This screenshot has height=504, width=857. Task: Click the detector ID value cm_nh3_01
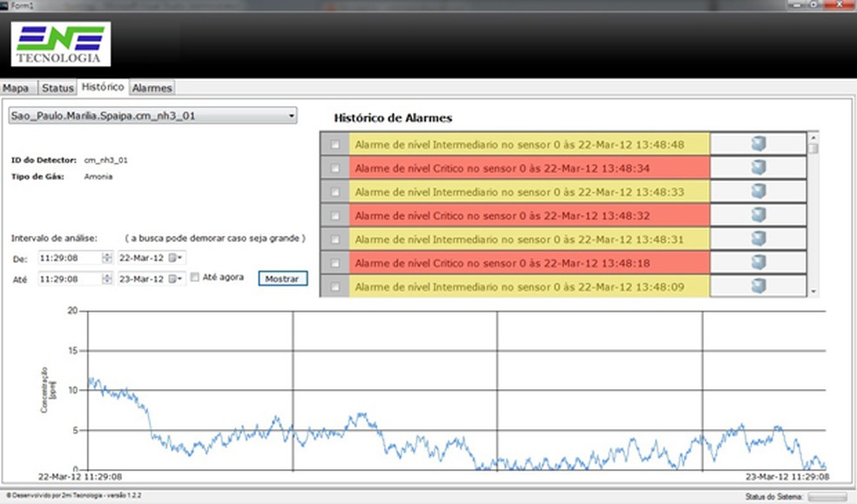(x=105, y=160)
